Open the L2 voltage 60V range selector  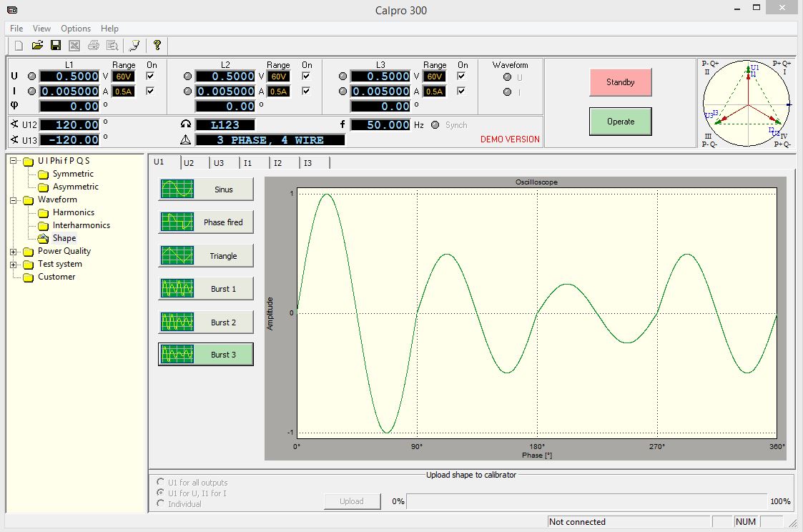pos(279,77)
